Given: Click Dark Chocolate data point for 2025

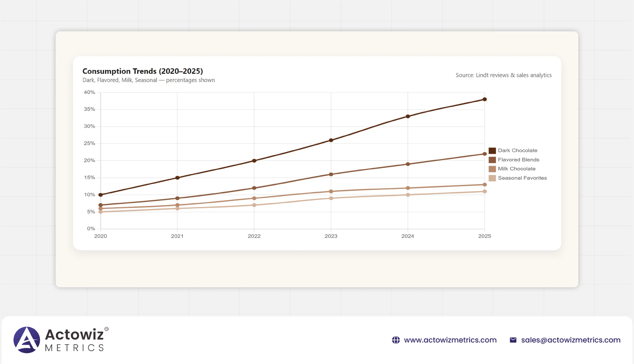Looking at the screenshot, I should pos(485,99).
